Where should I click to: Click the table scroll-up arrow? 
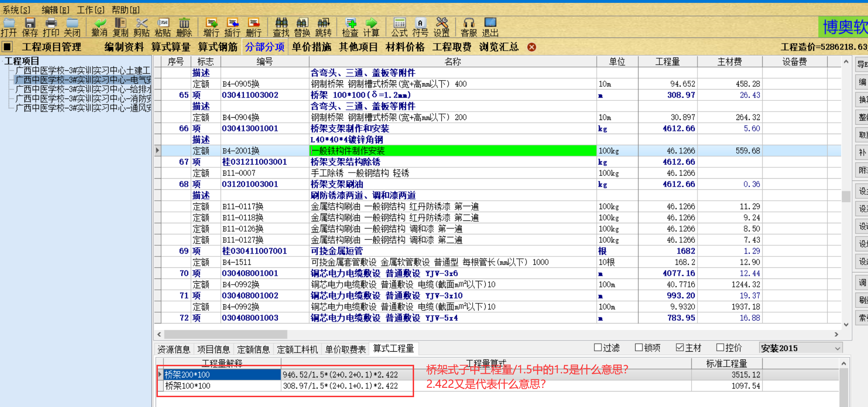pos(846,61)
